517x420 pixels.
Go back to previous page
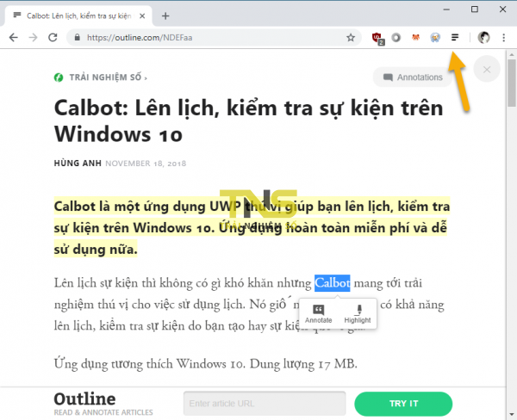coord(14,38)
